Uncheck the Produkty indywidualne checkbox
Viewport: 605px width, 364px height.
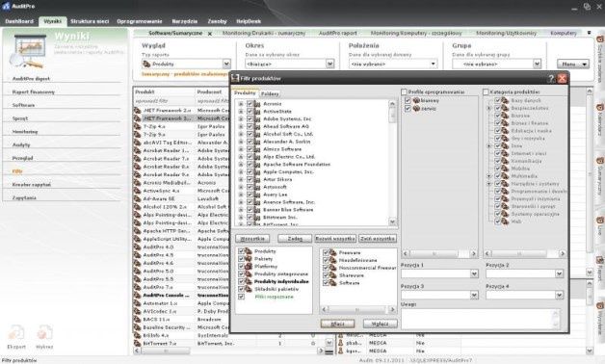point(241,281)
